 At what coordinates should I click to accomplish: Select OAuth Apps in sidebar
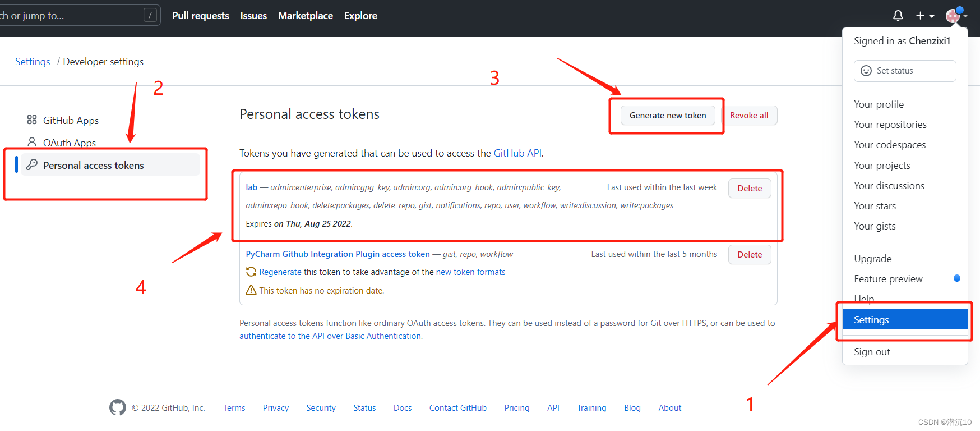(70, 143)
